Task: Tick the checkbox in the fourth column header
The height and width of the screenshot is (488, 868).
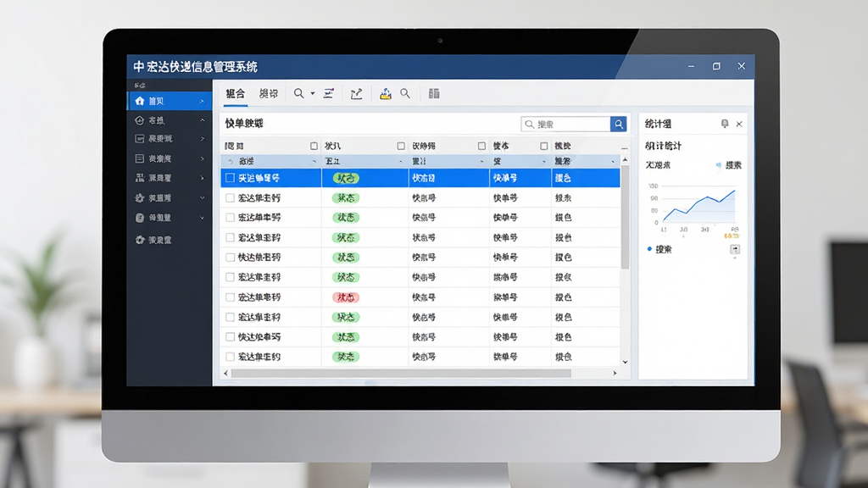Action: [x=543, y=146]
